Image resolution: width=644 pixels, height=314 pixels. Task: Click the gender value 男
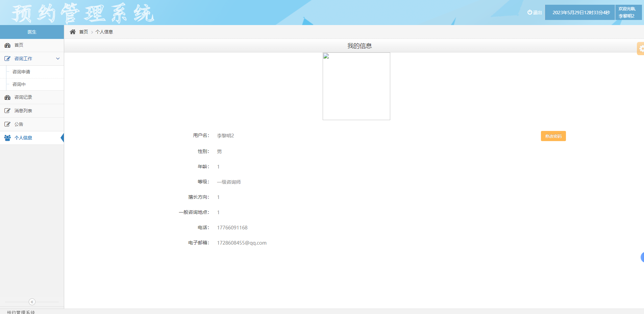[x=219, y=152]
